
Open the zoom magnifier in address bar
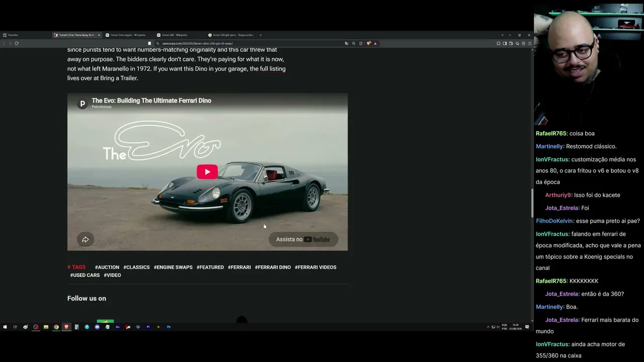tap(354, 43)
